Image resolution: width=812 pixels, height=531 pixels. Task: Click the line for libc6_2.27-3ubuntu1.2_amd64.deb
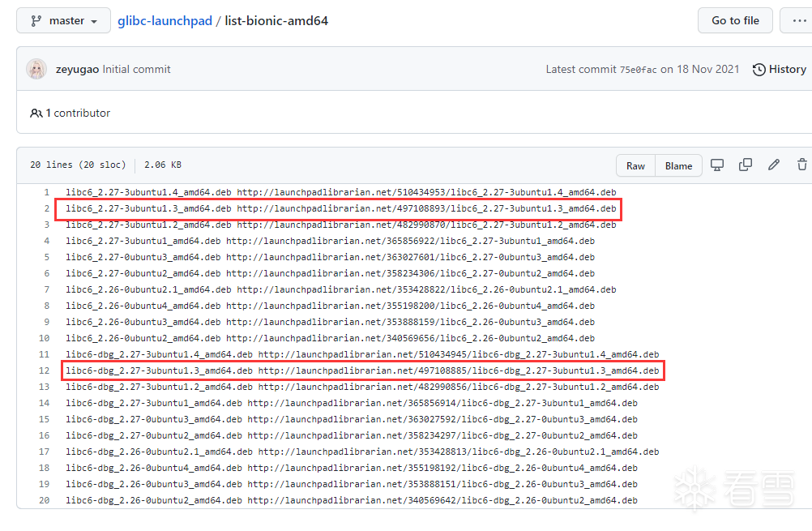pyautogui.click(x=340, y=225)
